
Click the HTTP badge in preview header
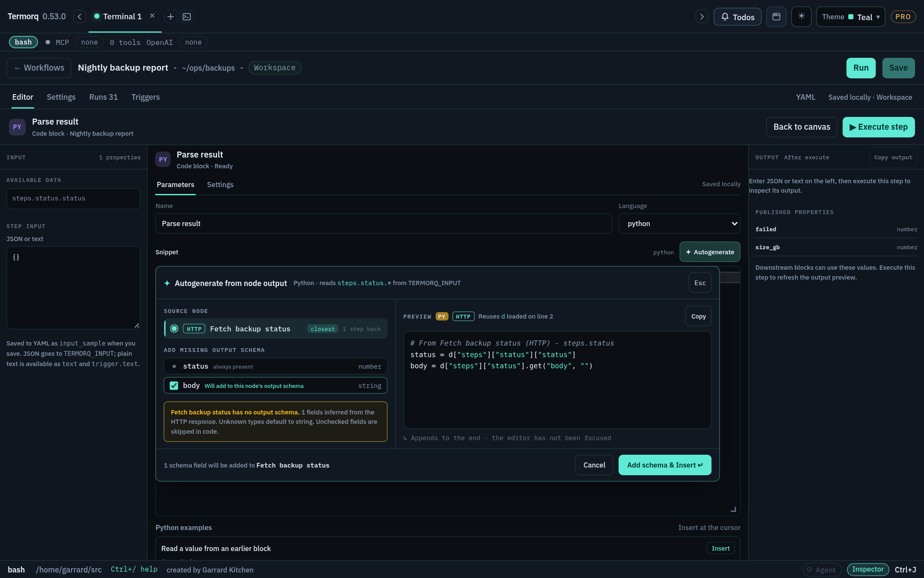tap(463, 316)
